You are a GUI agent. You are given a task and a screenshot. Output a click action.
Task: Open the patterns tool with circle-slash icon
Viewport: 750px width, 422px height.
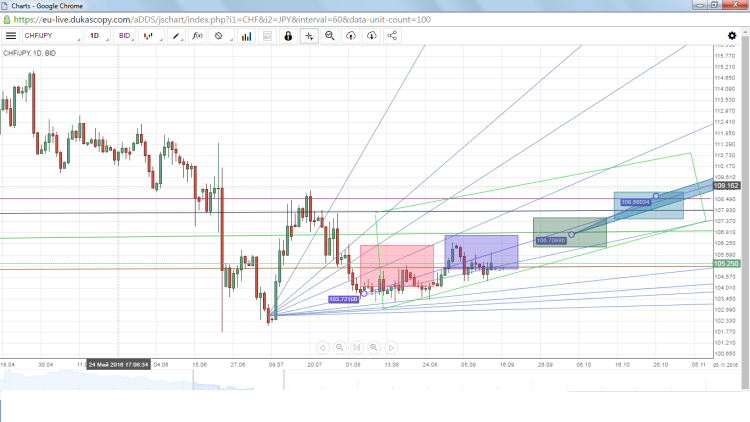(x=220, y=35)
